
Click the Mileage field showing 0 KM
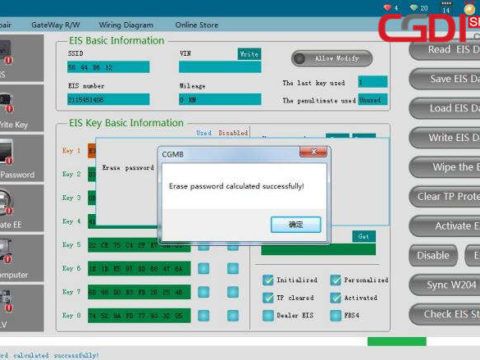point(220,99)
